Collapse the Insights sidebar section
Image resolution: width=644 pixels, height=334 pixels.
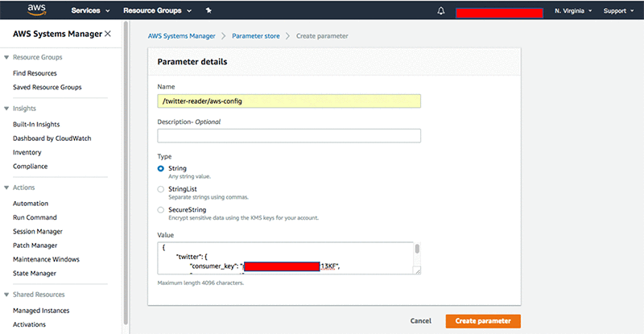click(6, 109)
